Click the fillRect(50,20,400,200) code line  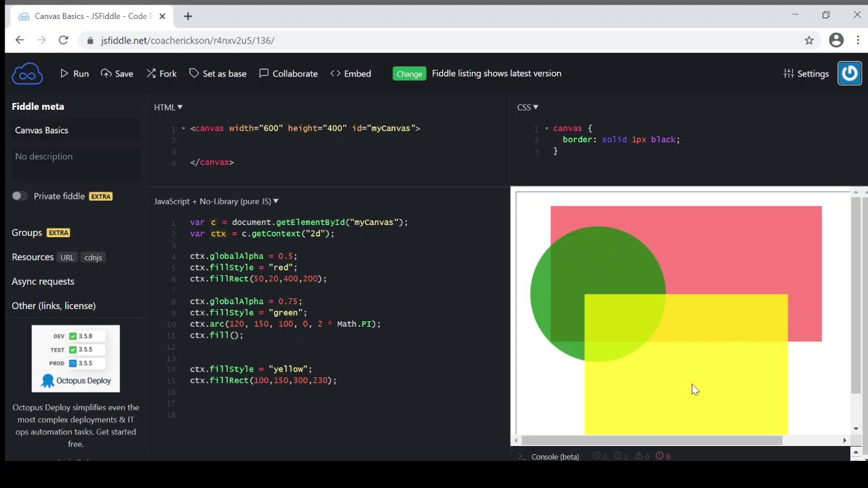[x=258, y=279]
